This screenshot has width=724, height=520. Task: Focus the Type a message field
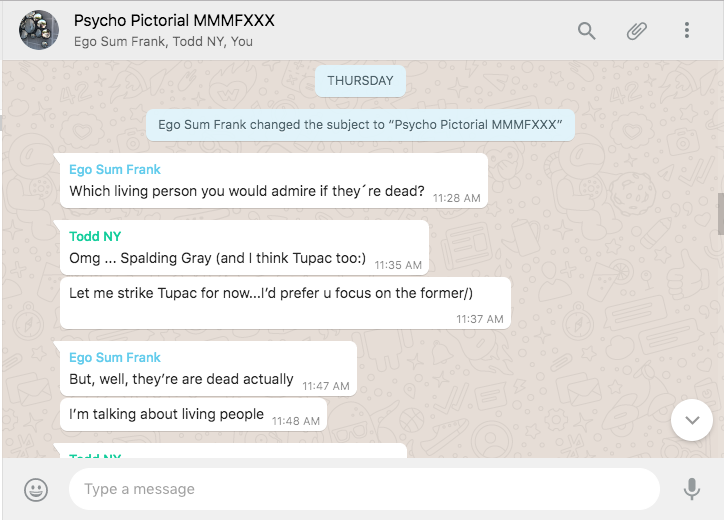(x=364, y=489)
